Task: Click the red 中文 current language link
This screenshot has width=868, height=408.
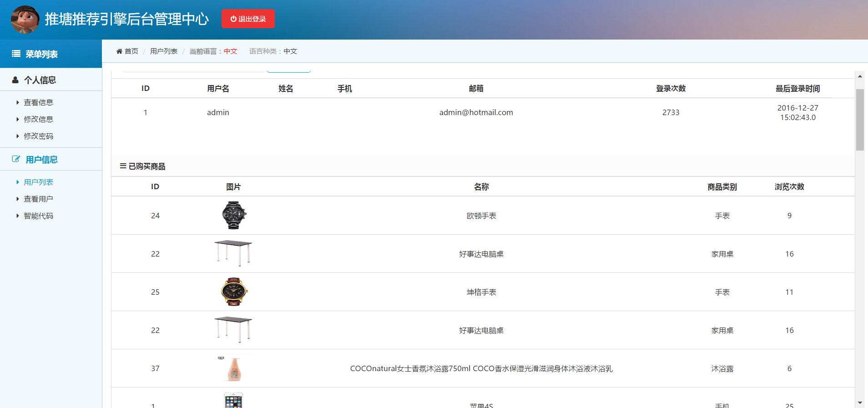Action: pyautogui.click(x=231, y=51)
